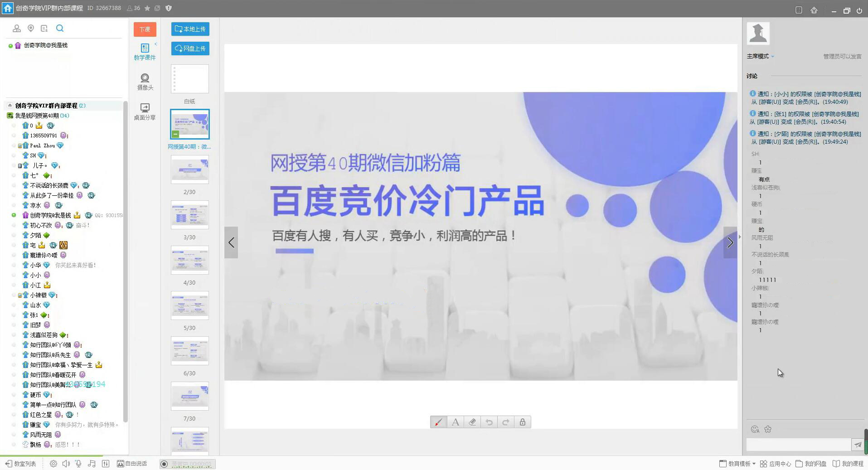Image resolution: width=868 pixels, height=470 pixels.
Task: Select the eraser tool
Action: 472,422
